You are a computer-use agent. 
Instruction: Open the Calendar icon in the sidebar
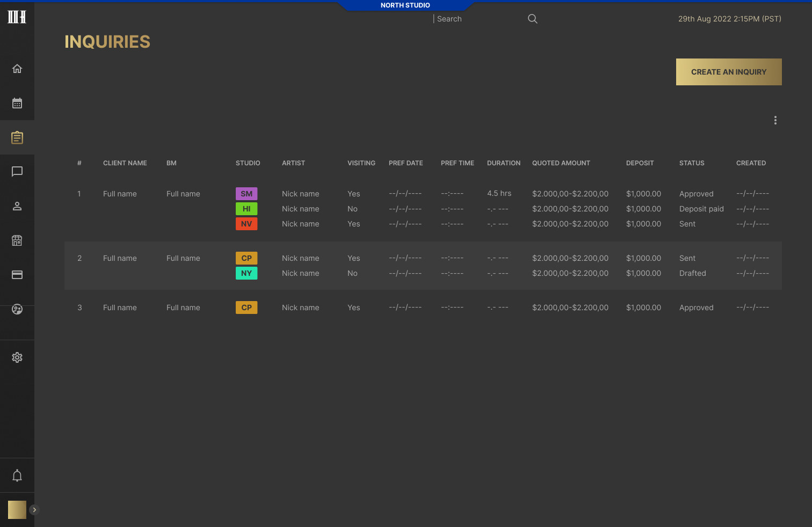click(17, 103)
